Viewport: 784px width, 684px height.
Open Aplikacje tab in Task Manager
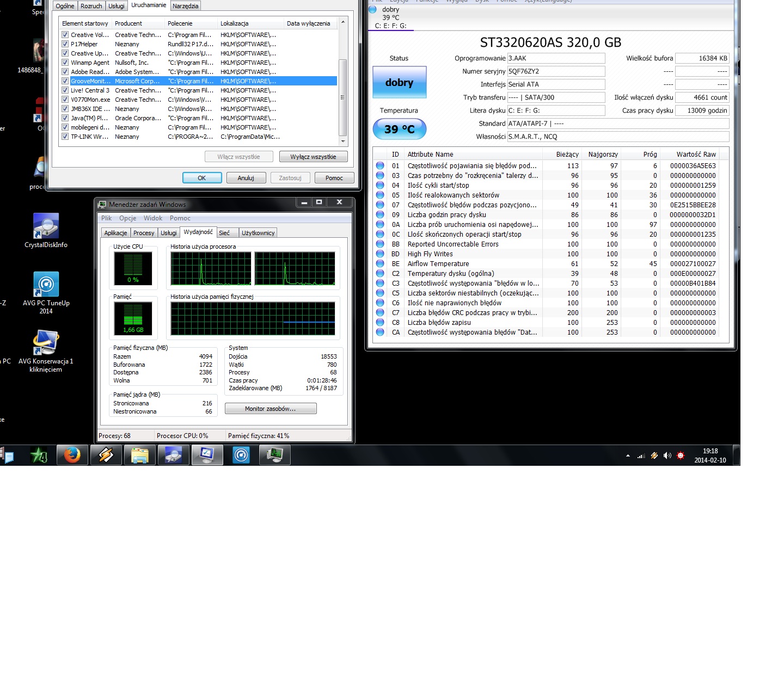115,233
